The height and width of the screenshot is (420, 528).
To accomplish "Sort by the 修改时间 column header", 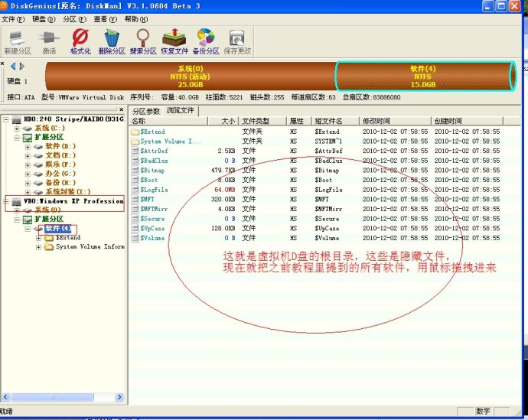I will [396, 121].
